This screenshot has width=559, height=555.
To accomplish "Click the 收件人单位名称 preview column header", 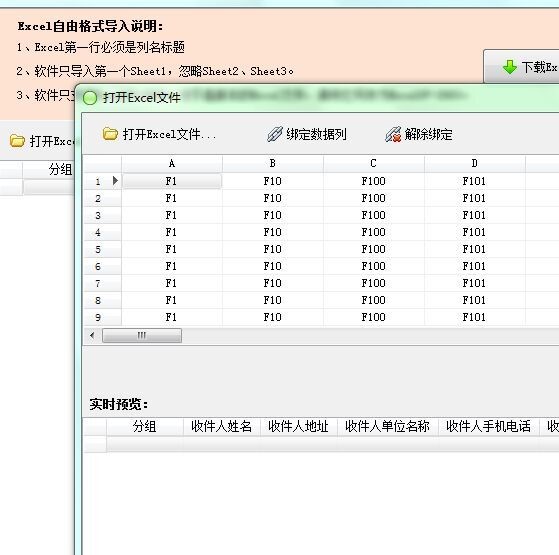I will [388, 426].
